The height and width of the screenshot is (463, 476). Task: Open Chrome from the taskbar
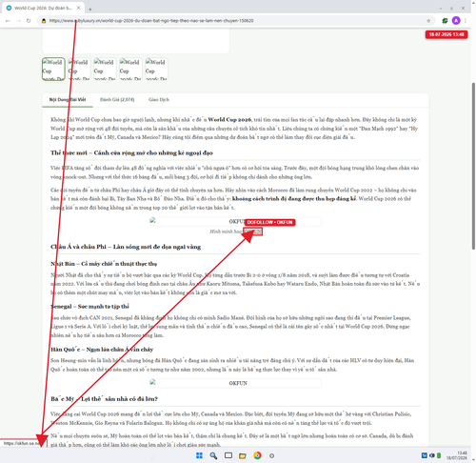click(257, 455)
